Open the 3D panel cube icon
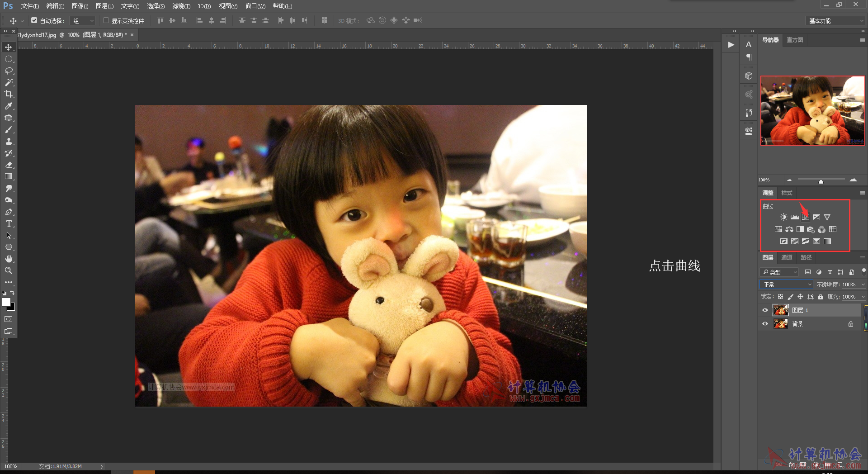The image size is (868, 474). [749, 76]
